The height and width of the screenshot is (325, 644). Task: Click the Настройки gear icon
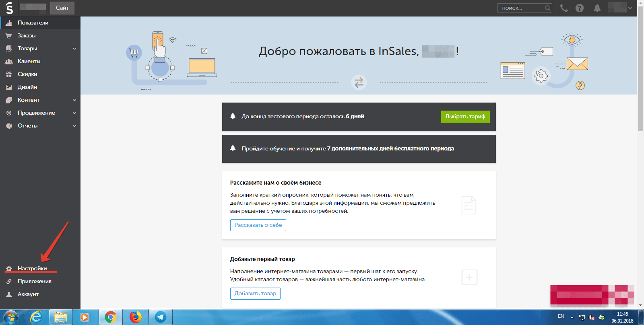9,269
